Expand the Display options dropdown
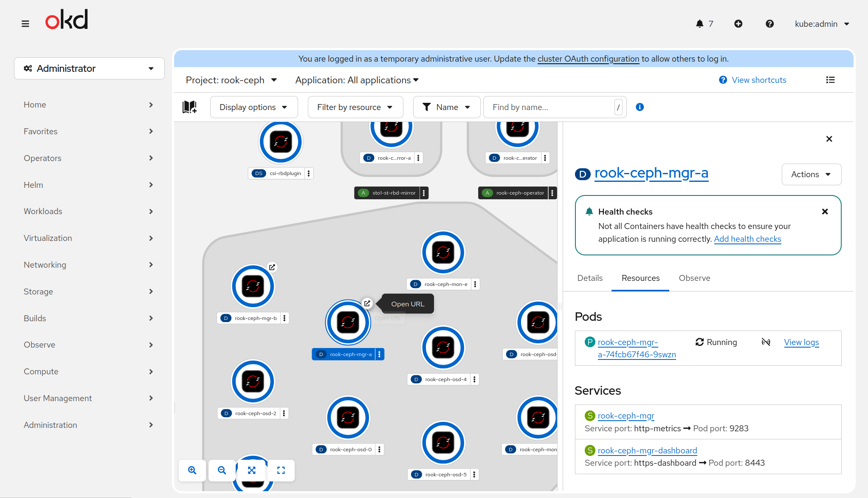Viewport: 868px width, 498px height. tap(254, 107)
